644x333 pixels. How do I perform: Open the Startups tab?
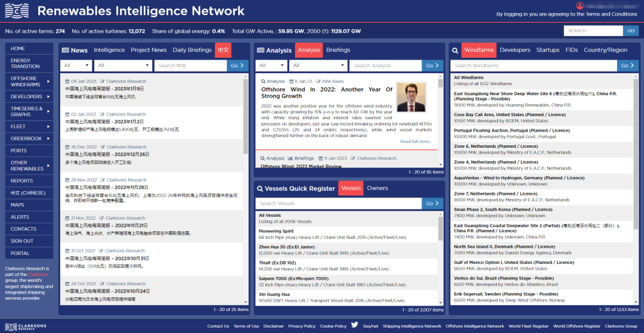[548, 50]
